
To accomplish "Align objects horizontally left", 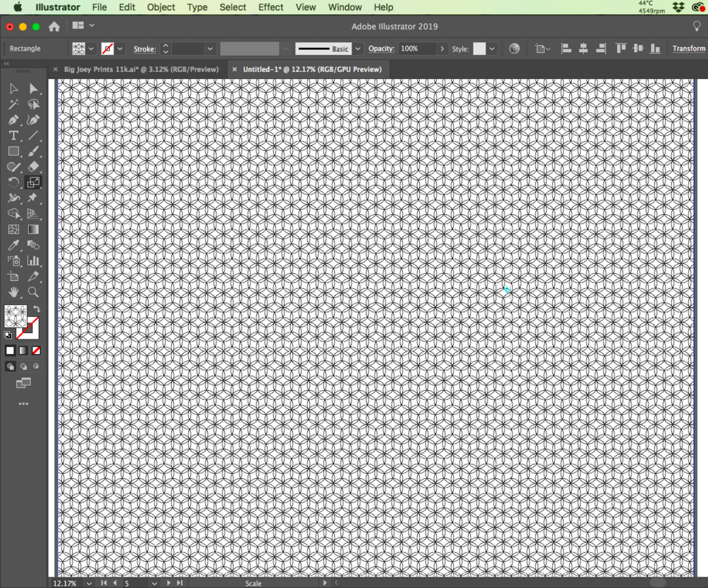I will coord(566,49).
